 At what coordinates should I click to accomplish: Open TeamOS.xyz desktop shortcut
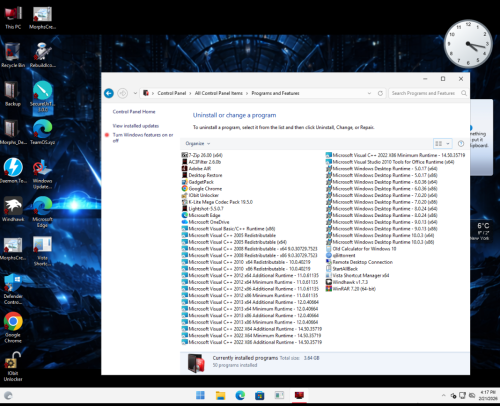pyautogui.click(x=43, y=133)
